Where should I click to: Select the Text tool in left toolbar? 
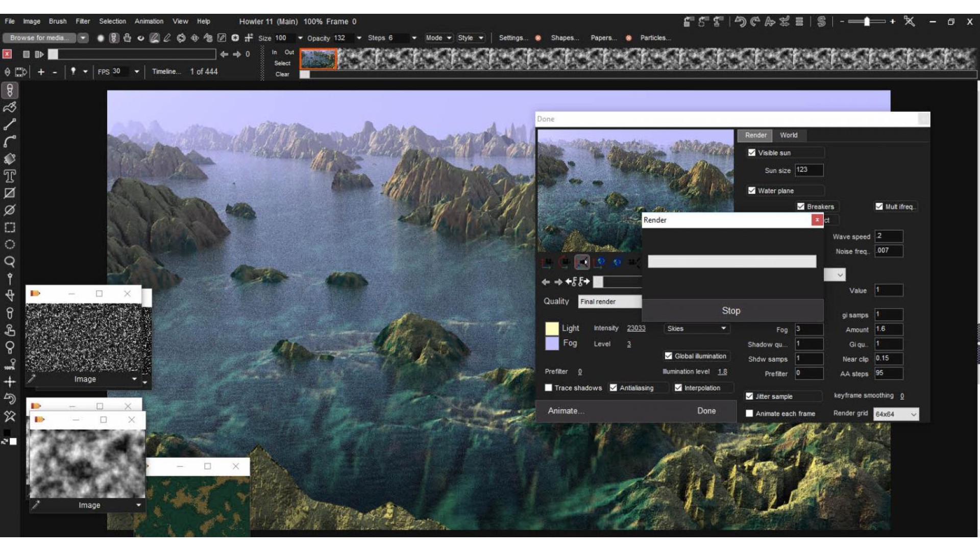(x=10, y=177)
